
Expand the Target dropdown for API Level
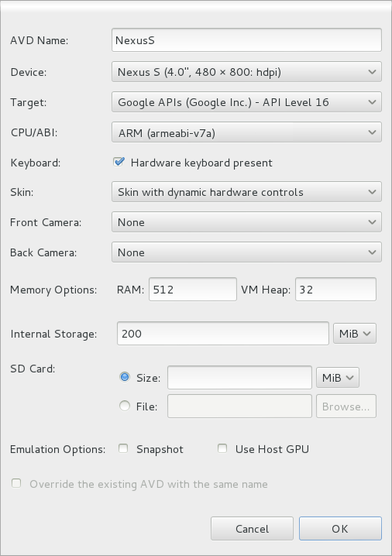click(x=246, y=102)
